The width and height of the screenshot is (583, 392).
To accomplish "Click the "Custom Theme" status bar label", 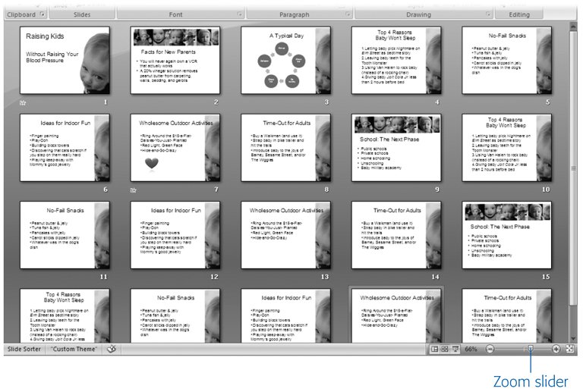I will (74, 349).
